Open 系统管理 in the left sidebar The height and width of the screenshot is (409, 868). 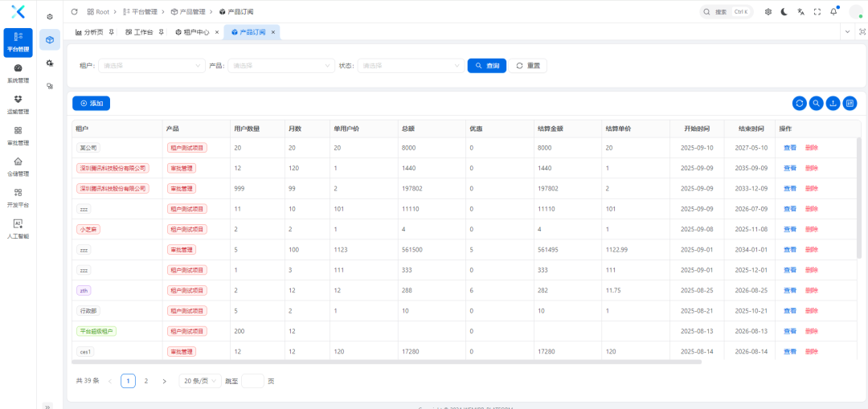(18, 73)
